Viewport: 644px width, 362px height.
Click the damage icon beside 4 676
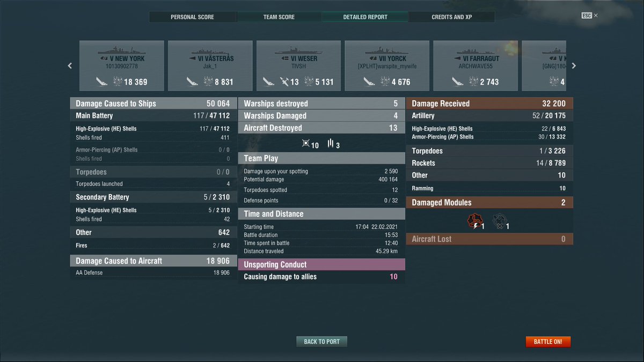coord(386,82)
